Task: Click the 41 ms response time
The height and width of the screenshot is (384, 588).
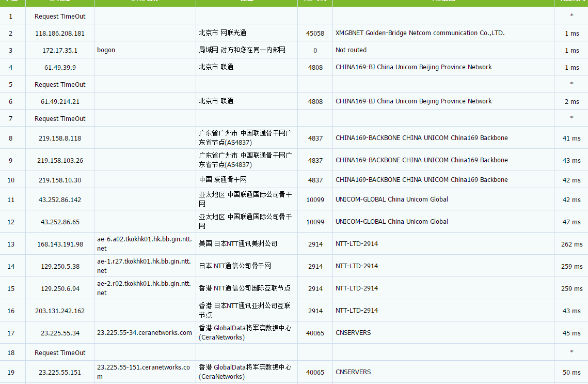Action: click(571, 139)
